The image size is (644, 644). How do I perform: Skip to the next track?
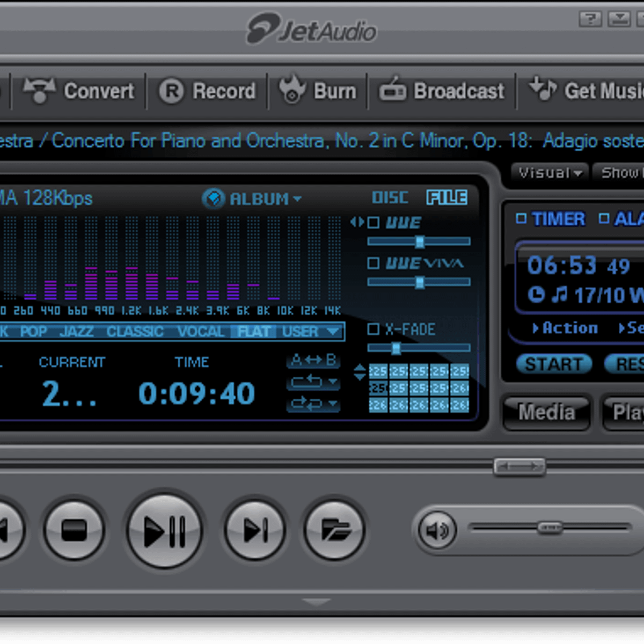(255, 530)
